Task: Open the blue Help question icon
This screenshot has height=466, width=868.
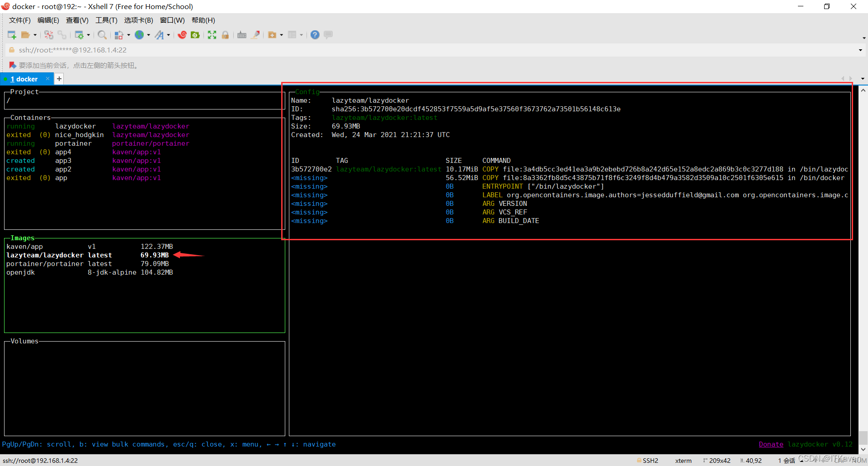Action: point(315,35)
